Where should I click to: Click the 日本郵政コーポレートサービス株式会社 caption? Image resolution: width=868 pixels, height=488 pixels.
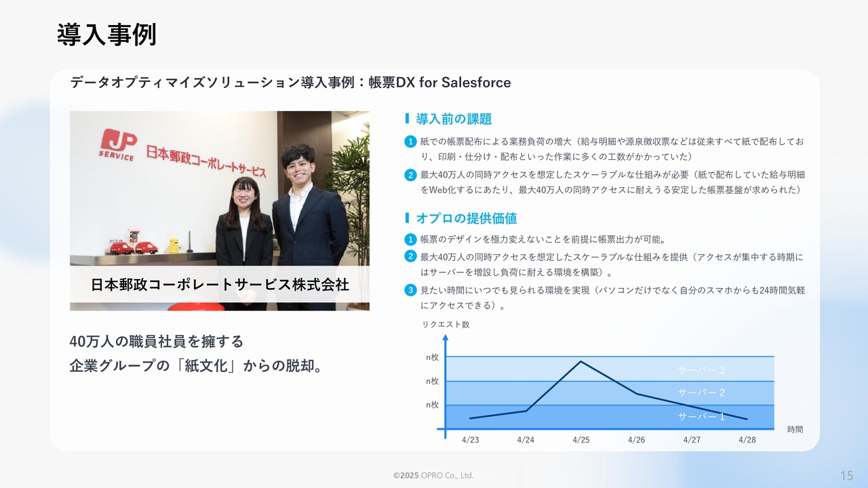click(x=220, y=285)
